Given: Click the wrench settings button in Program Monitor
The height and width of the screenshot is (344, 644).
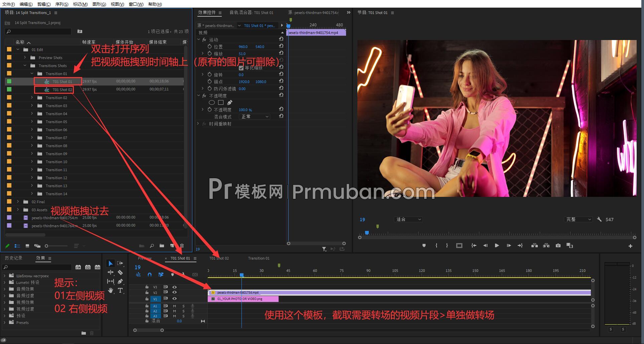Looking at the screenshot, I should [x=599, y=219].
